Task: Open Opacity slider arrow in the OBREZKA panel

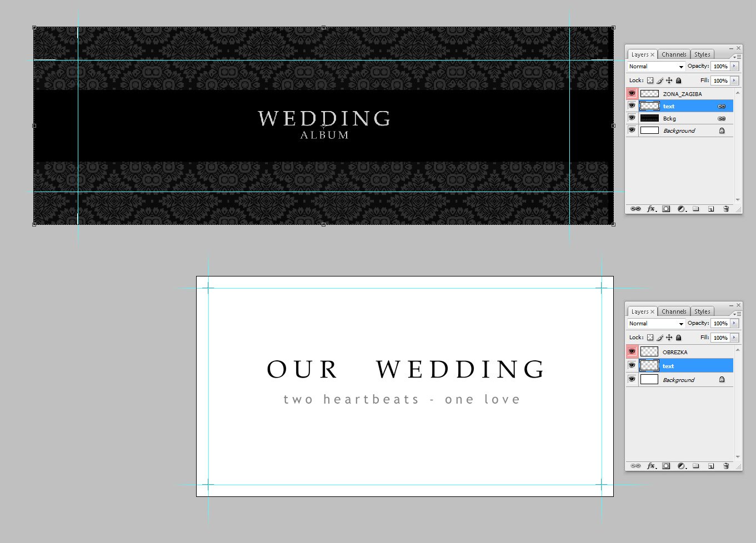Action: point(734,323)
